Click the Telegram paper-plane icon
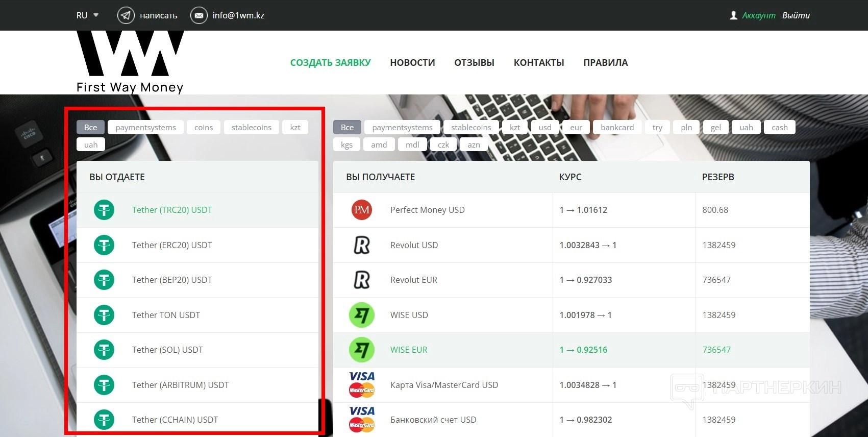This screenshot has height=437, width=868. click(126, 15)
